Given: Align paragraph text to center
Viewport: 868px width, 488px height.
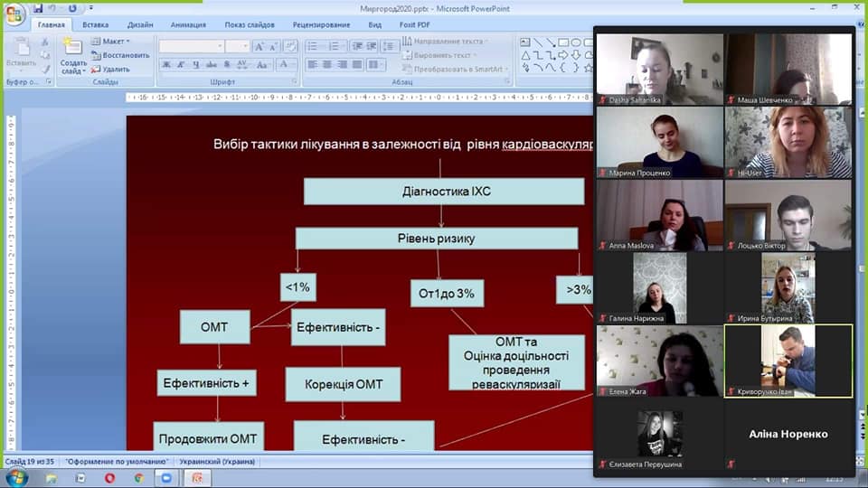Looking at the screenshot, I should pyautogui.click(x=326, y=64).
